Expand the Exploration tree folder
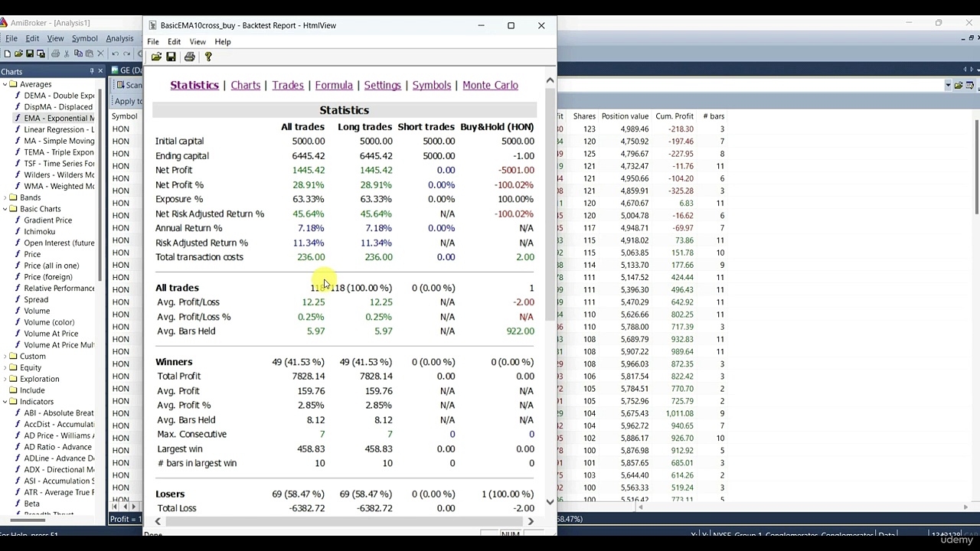Image resolution: width=980 pixels, height=551 pixels. [x=4, y=379]
